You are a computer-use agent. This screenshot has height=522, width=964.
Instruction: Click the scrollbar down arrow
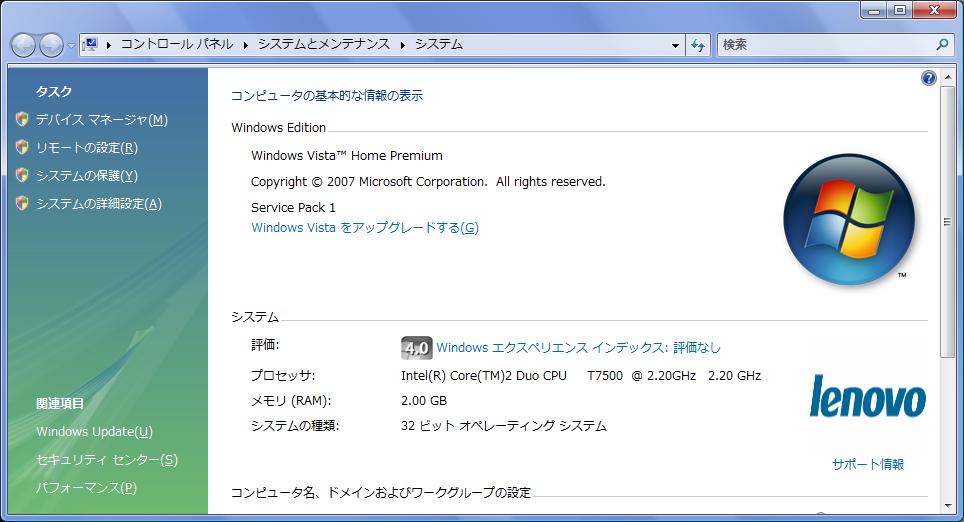(x=947, y=507)
